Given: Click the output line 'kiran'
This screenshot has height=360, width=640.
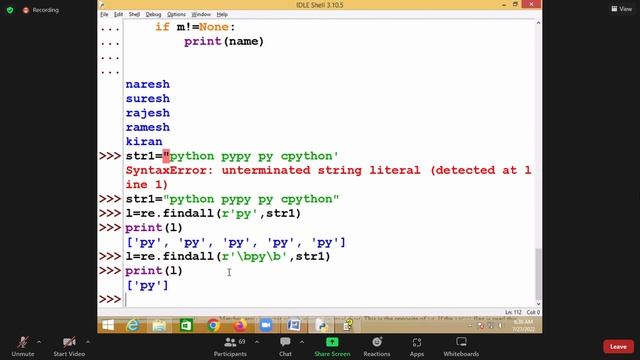Looking at the screenshot, I should tap(144, 141).
